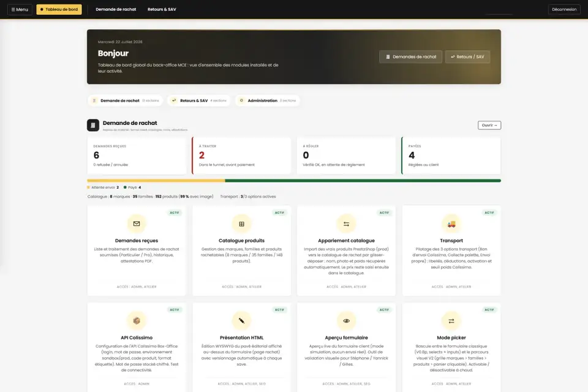Click Retours / SAV button in banner
Screen dimensions: 588x392
467,56
